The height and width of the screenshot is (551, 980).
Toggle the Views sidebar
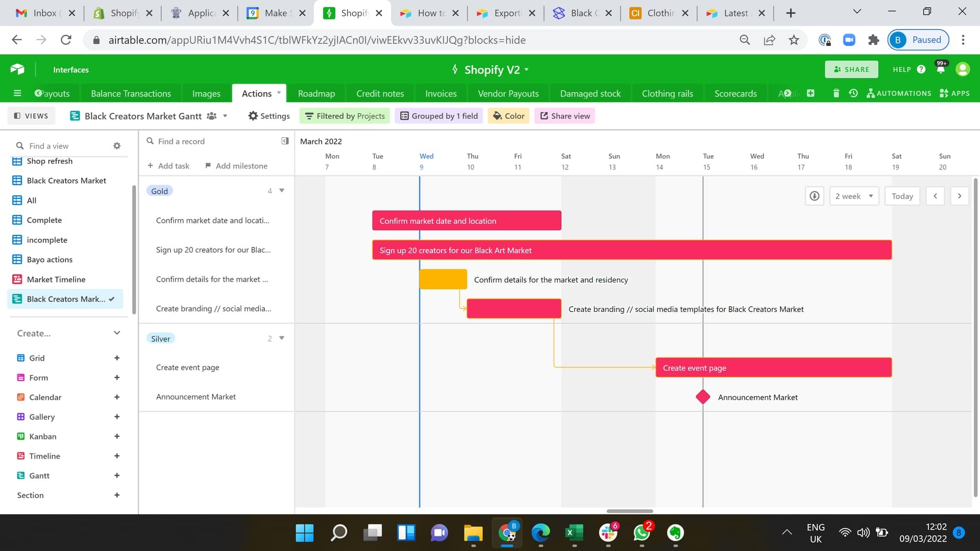tap(31, 116)
